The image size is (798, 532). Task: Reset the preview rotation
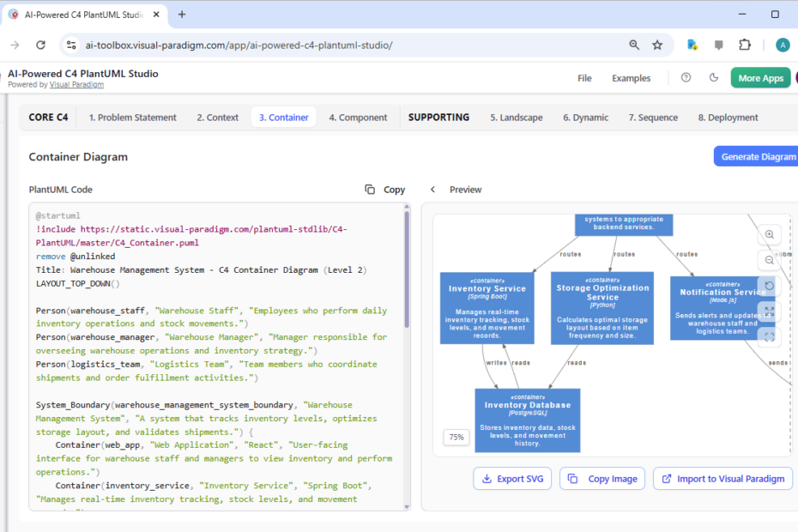(770, 287)
